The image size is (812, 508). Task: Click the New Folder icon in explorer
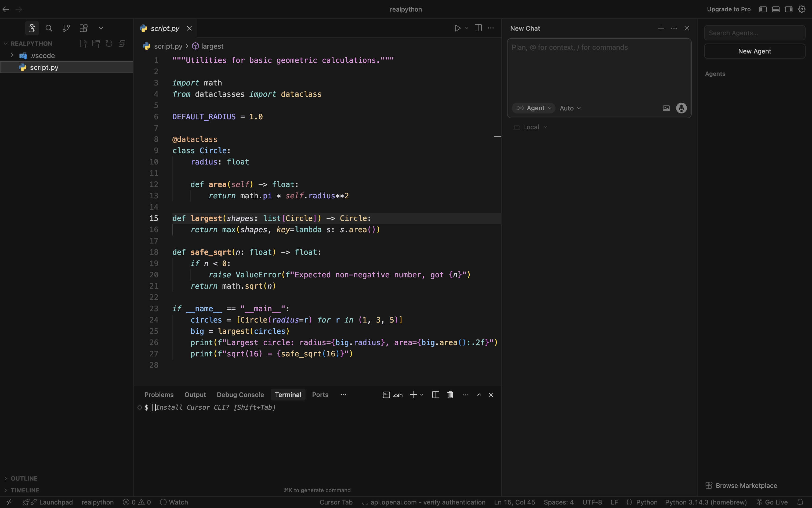click(96, 44)
